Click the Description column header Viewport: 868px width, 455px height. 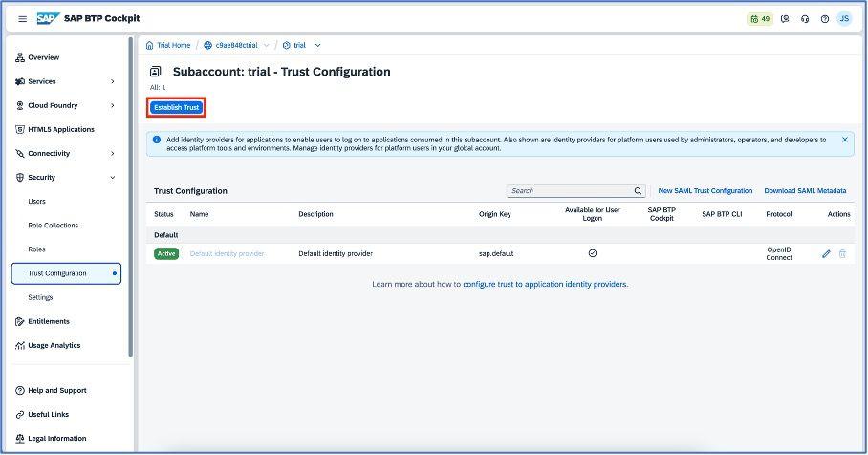(x=315, y=214)
